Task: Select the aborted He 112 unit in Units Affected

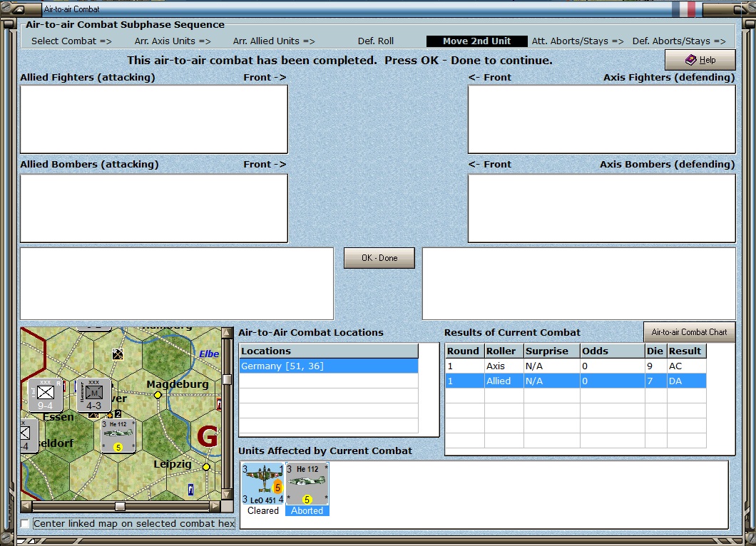Action: click(307, 483)
